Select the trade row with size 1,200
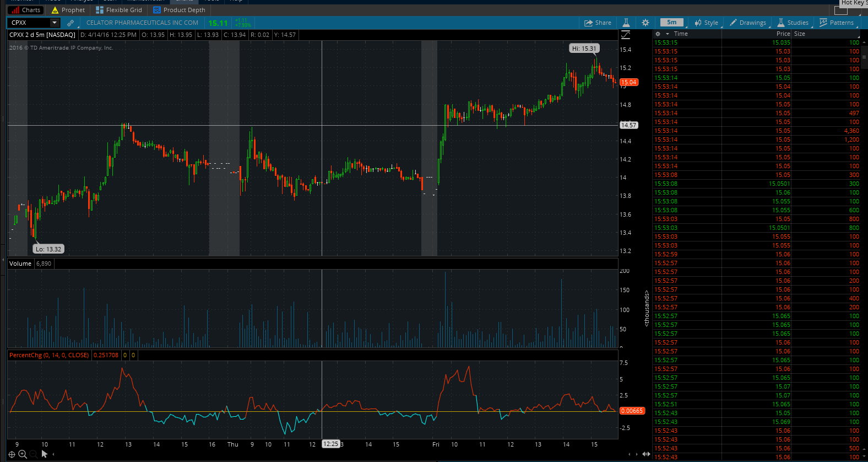Image resolution: width=868 pixels, height=462 pixels. coord(757,139)
